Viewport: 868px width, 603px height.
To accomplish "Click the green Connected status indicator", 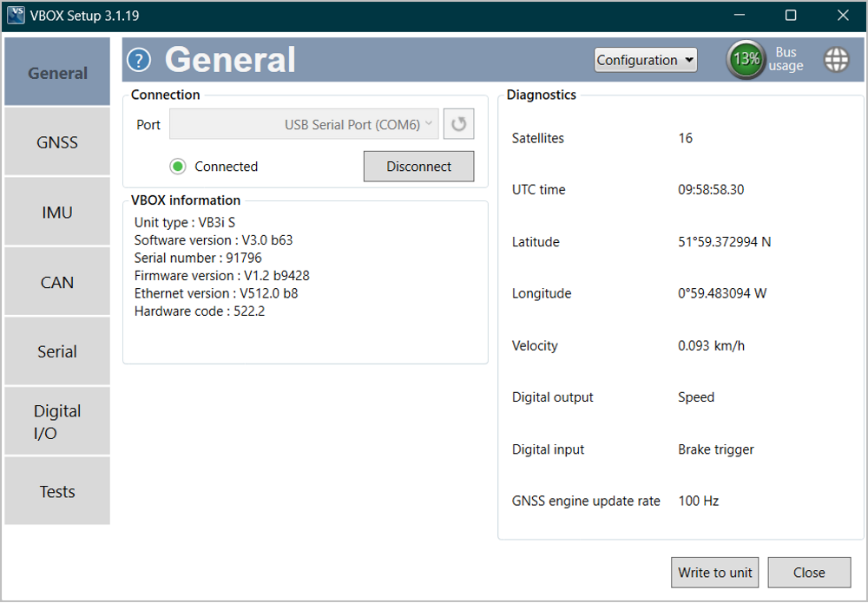I will click(x=178, y=166).
